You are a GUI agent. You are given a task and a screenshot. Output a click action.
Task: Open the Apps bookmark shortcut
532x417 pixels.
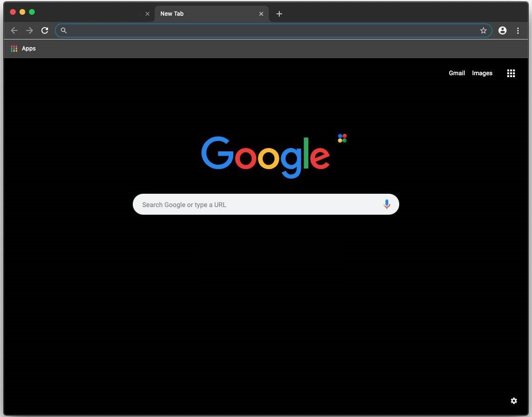coord(23,49)
